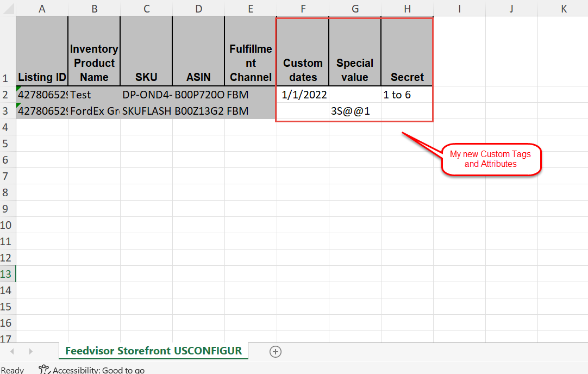Image resolution: width=588 pixels, height=374 pixels.
Task: Select row 8 header
Action: pyautogui.click(x=8, y=192)
